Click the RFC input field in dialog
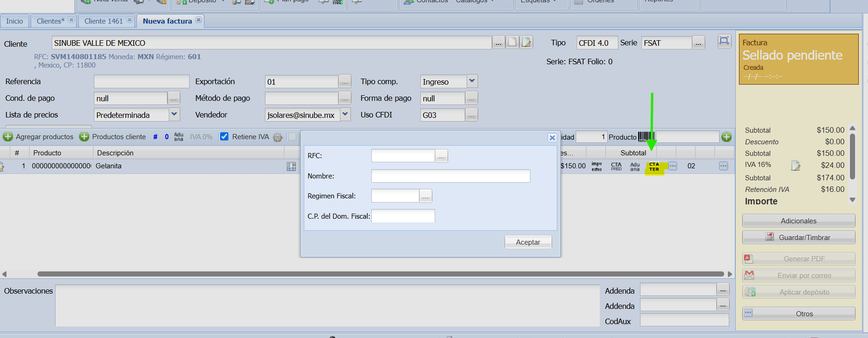This screenshot has width=868, height=338. click(x=403, y=156)
